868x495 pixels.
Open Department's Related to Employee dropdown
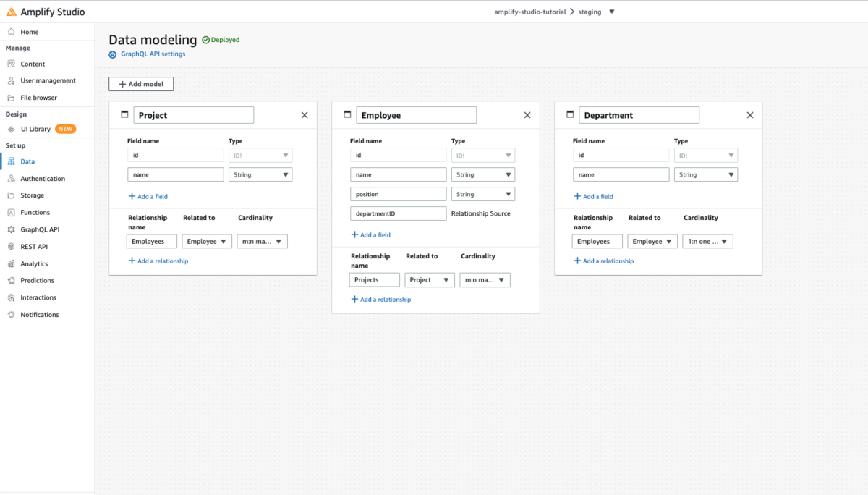pos(652,242)
